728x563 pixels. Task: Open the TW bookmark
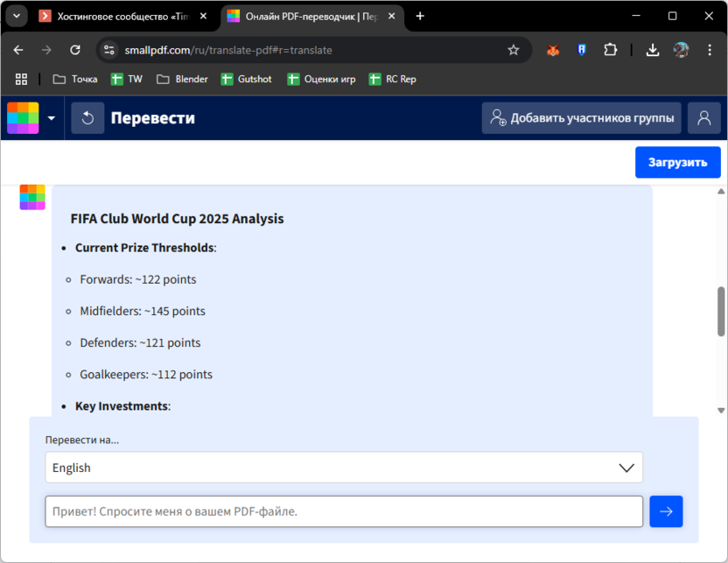coord(127,80)
